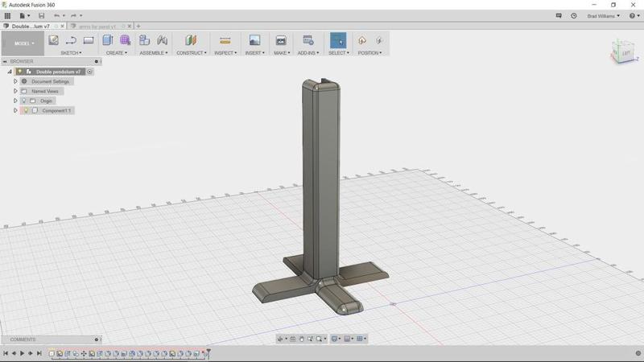Collapse the BROWSER panel arrows
Screen dimensions: 644x362
(x=5, y=62)
